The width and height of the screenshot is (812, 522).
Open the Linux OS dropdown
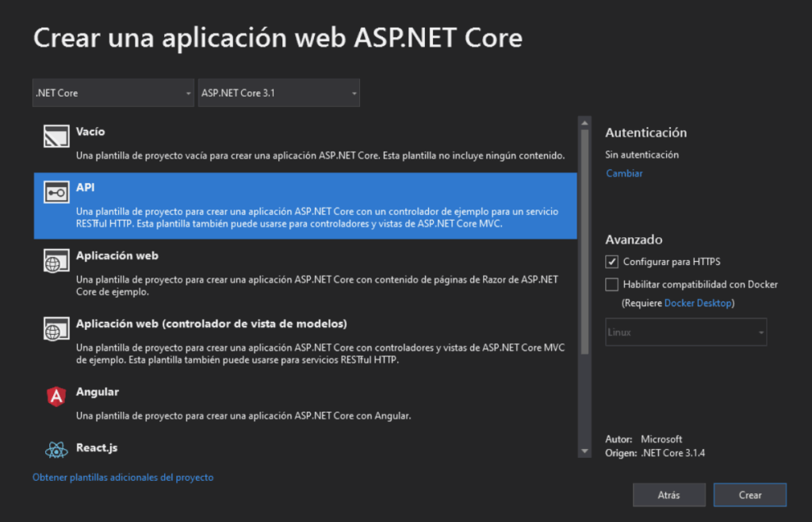coord(686,332)
